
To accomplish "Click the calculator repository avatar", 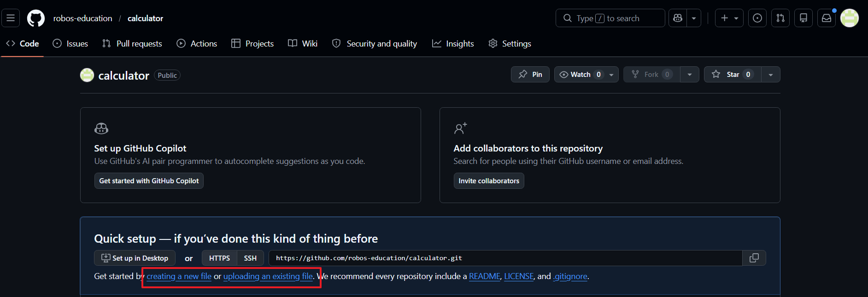I will (x=87, y=75).
